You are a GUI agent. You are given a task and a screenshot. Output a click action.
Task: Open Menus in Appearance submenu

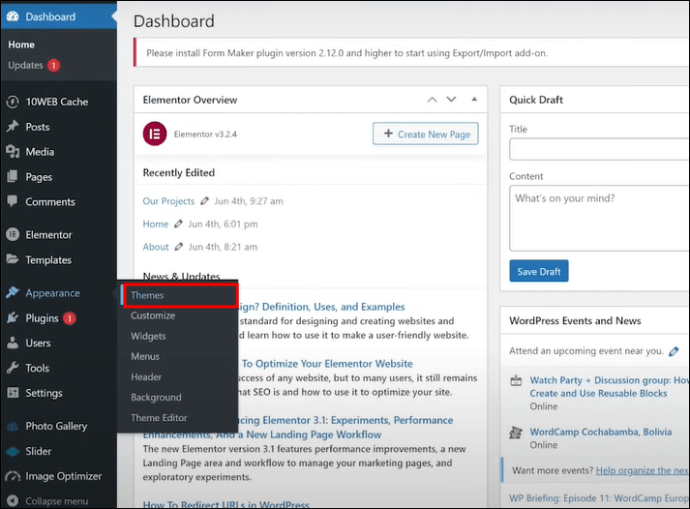[x=145, y=356]
